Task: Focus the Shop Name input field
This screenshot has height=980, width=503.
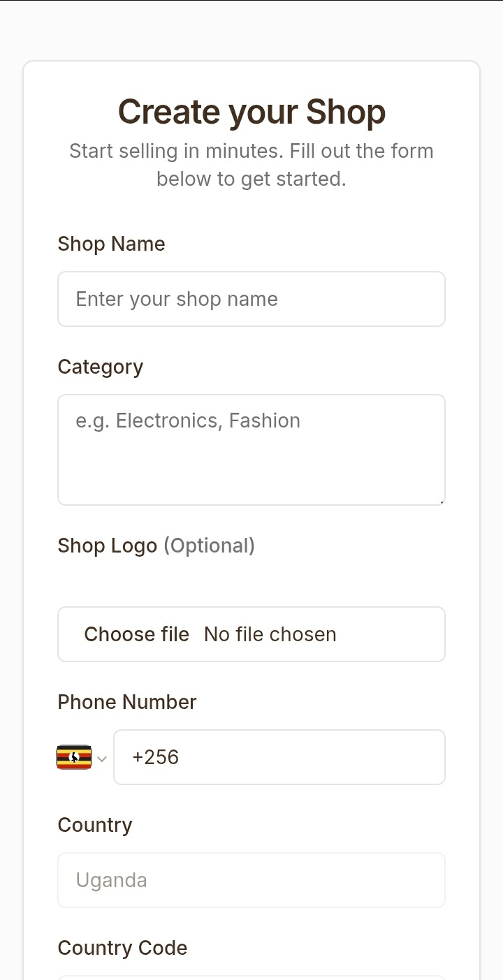Action: click(x=251, y=299)
